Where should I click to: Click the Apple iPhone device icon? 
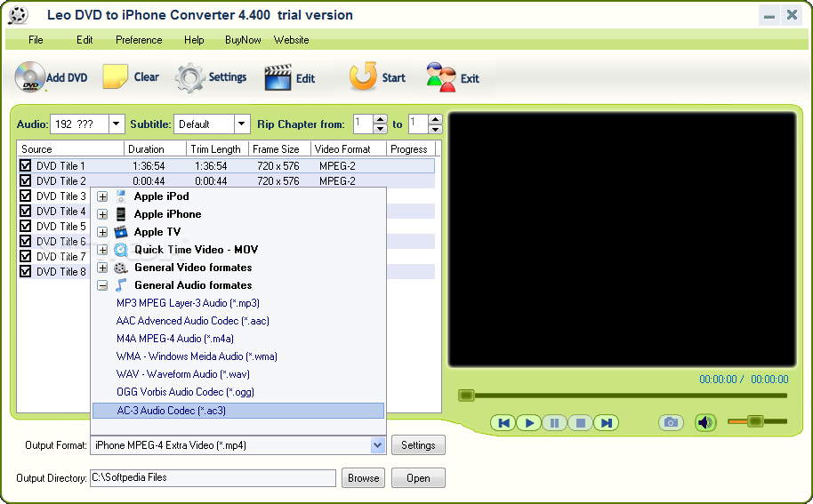tap(121, 214)
